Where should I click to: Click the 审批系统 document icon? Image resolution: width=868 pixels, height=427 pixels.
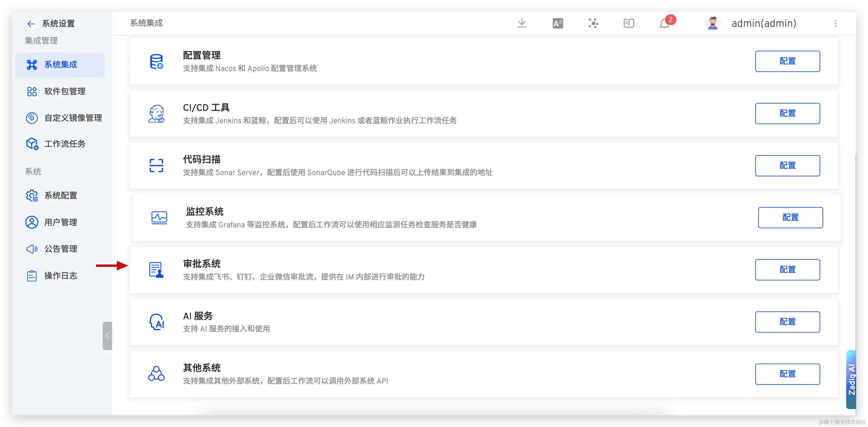coord(156,270)
